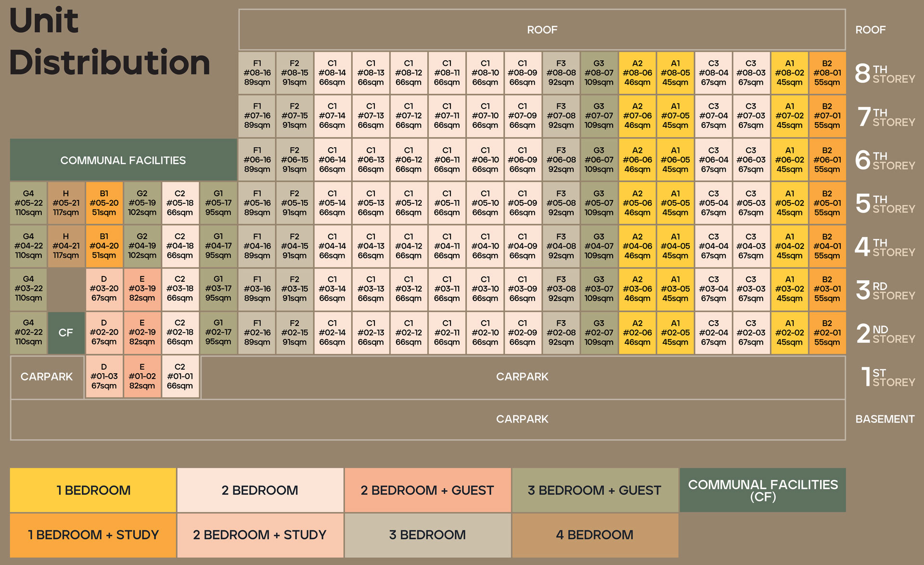Click the small CARPARK block beside #01-03
The height and width of the screenshot is (565, 924).
47,377
